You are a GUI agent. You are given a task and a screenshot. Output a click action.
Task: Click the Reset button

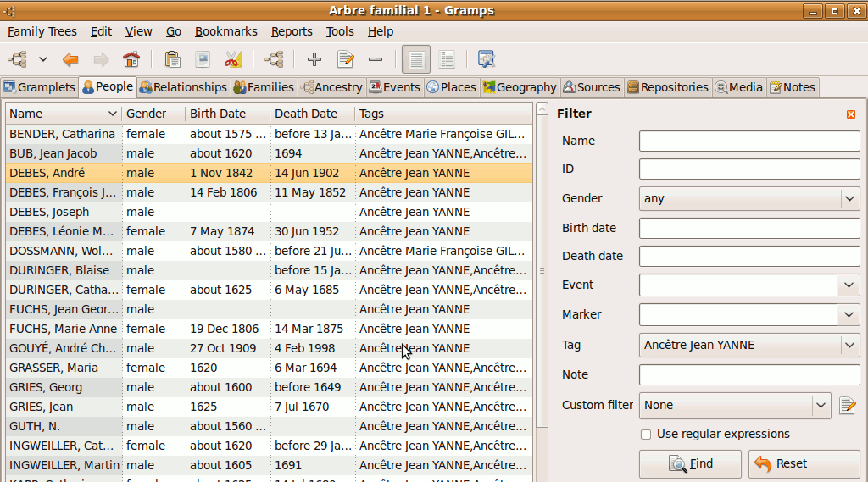click(804, 463)
